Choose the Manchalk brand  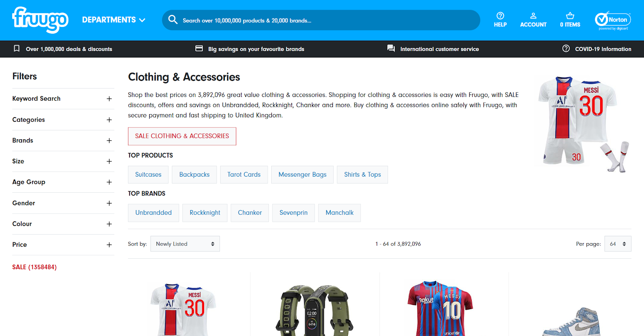coord(339,213)
